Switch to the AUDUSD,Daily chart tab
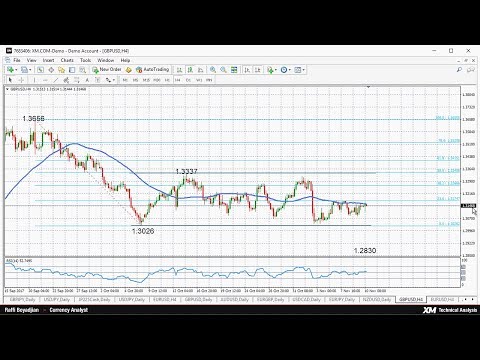 pos(234,300)
